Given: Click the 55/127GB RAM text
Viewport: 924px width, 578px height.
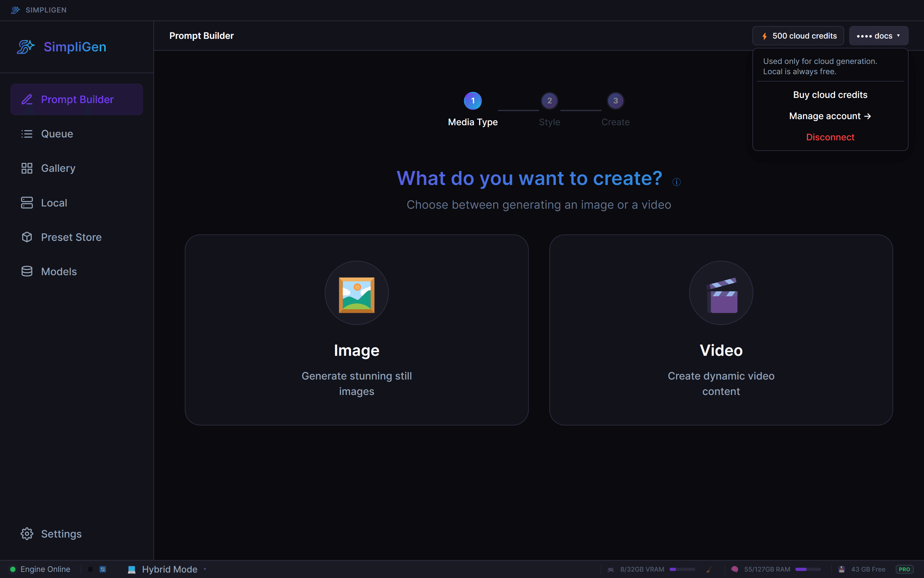Looking at the screenshot, I should coord(767,569).
